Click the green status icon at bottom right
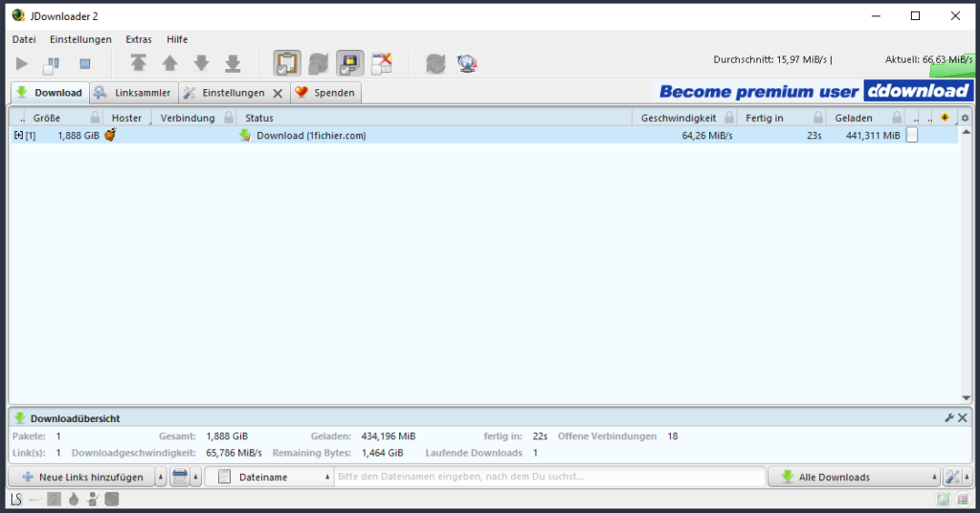This screenshot has height=513, width=980. click(943, 500)
